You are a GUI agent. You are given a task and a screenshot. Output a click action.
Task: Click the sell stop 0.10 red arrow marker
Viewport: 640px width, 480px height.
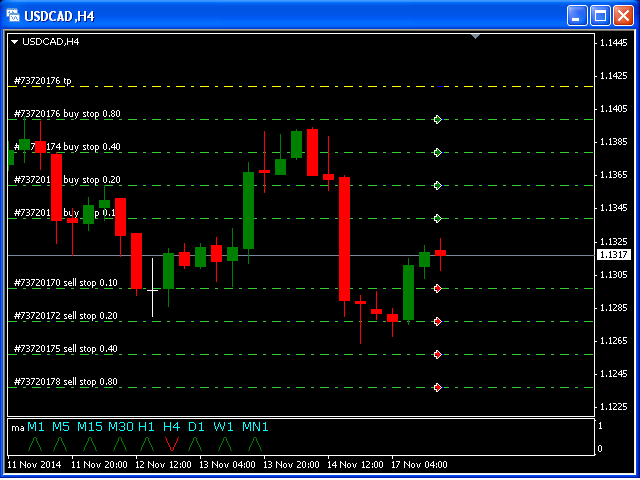tap(437, 288)
